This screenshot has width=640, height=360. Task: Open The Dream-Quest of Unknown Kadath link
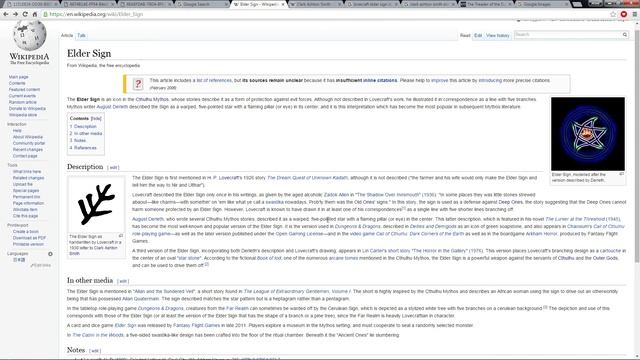[x=307, y=178]
